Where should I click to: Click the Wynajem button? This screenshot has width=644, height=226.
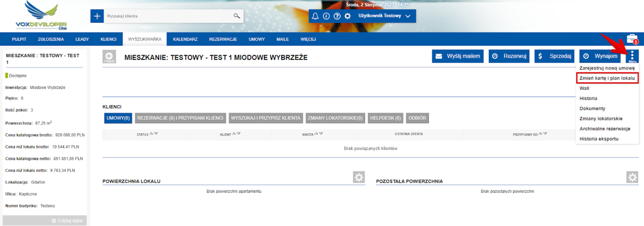coord(600,56)
